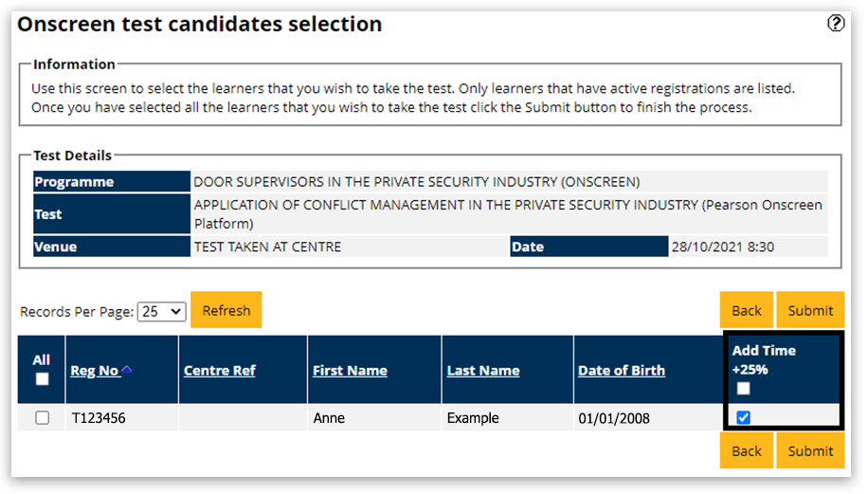Toggle the All select checkbox in header
Image resolution: width=868 pixels, height=494 pixels.
pyautogui.click(x=42, y=379)
